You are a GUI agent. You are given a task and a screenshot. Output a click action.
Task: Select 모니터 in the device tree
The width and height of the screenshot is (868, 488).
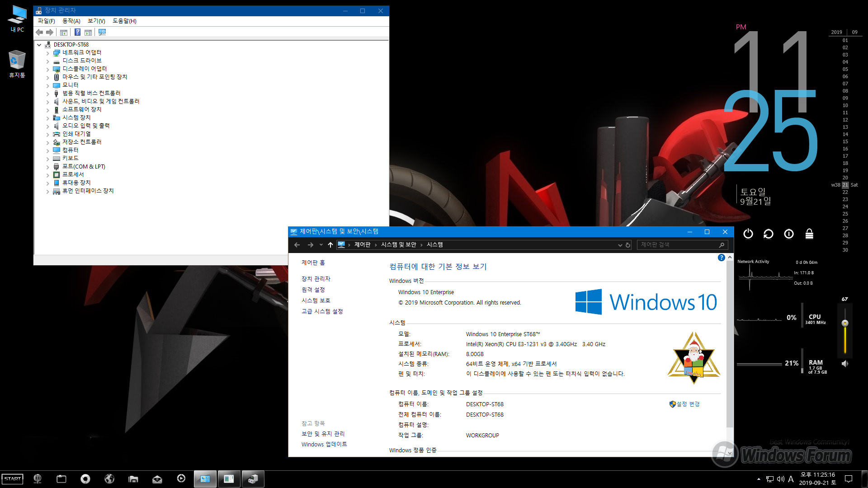[x=71, y=85]
